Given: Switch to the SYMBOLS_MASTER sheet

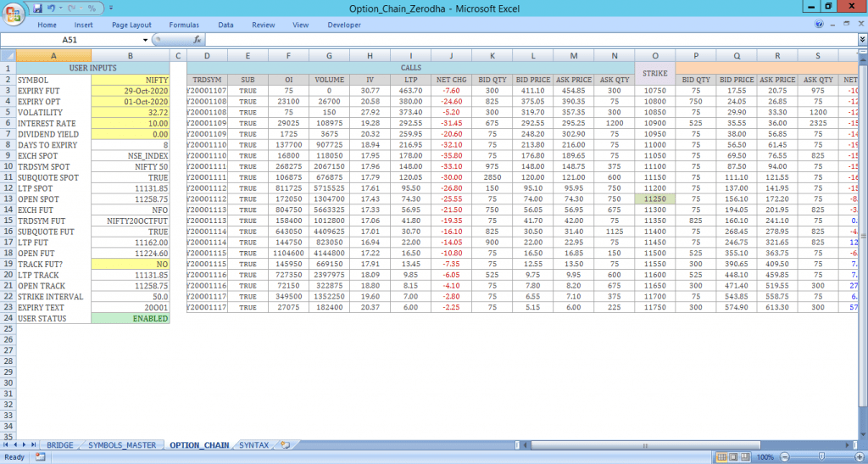Looking at the screenshot, I should click(122, 445).
